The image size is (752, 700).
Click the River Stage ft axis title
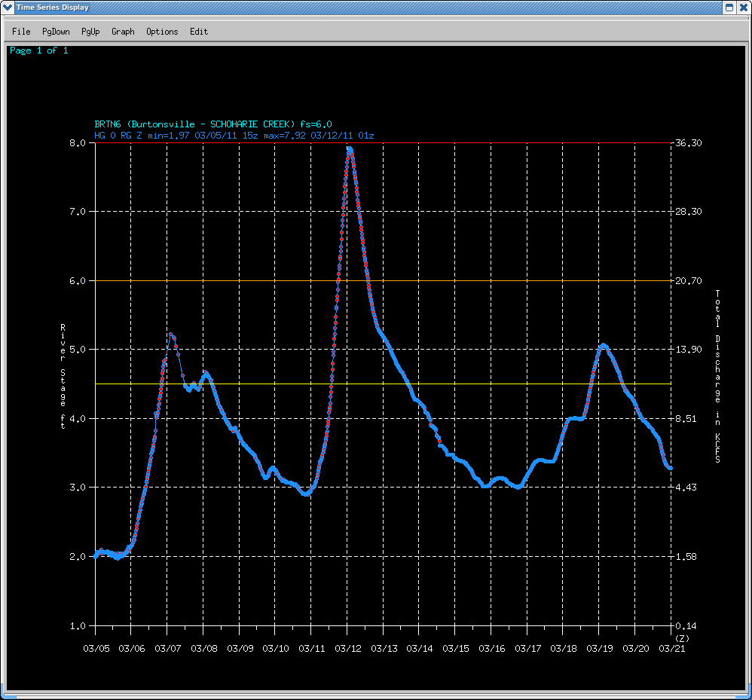click(x=63, y=376)
